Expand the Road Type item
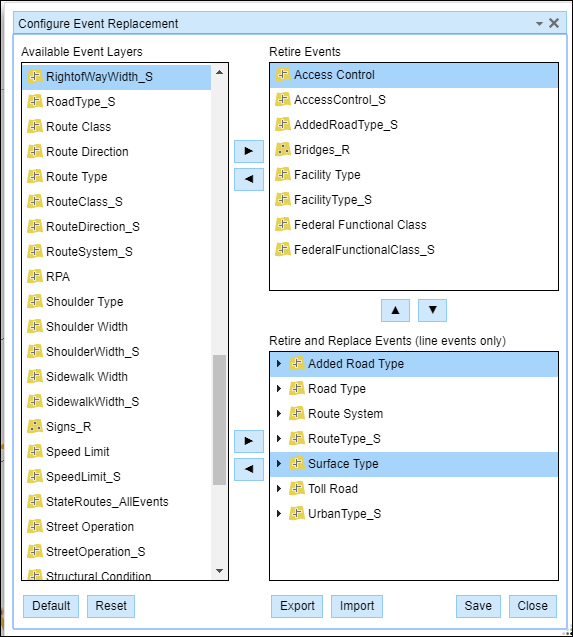 click(279, 389)
